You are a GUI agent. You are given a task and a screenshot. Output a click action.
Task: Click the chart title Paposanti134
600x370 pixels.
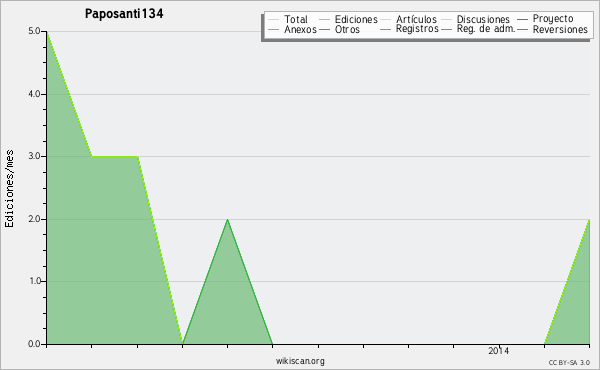pyautogui.click(x=124, y=14)
